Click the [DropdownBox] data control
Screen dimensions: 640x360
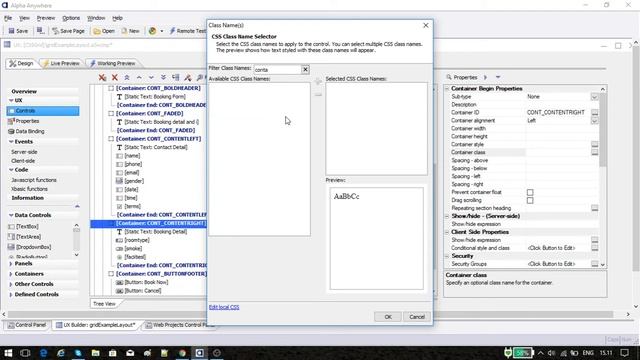29,247
